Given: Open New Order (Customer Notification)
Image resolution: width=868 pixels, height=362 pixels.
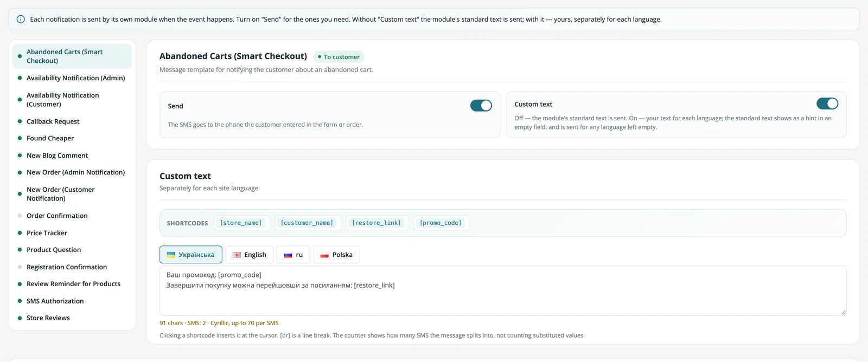Looking at the screenshot, I should [x=72, y=194].
